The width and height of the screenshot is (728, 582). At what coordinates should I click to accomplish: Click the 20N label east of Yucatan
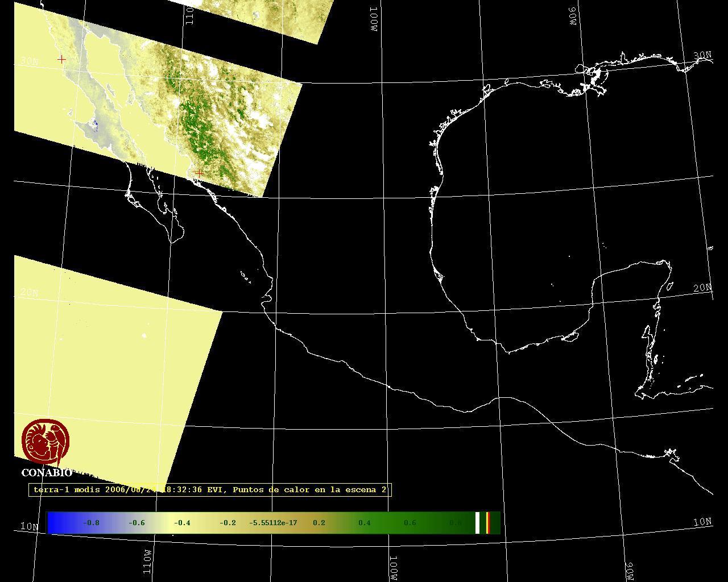click(702, 288)
